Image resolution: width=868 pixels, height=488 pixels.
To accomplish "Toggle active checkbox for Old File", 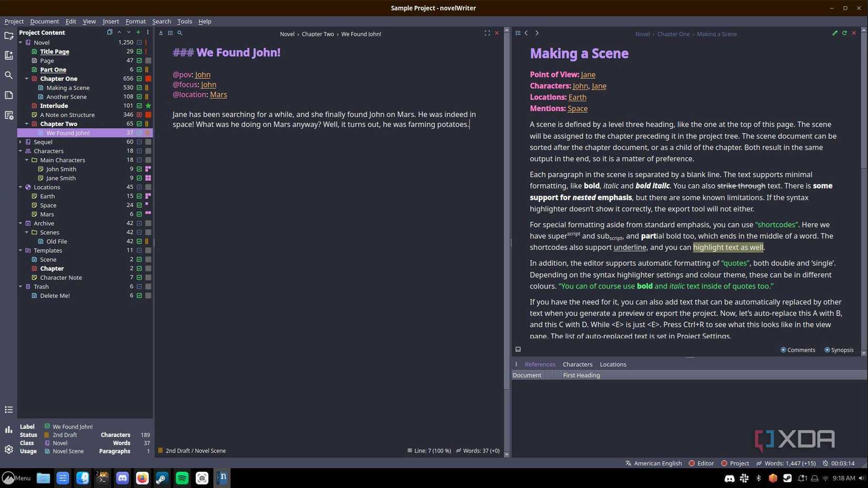I will tap(139, 241).
